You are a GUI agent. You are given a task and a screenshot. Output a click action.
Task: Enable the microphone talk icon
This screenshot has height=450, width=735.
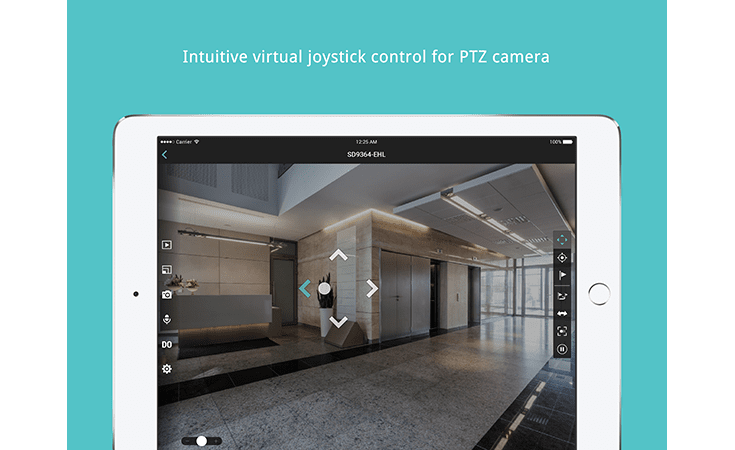[x=167, y=319]
